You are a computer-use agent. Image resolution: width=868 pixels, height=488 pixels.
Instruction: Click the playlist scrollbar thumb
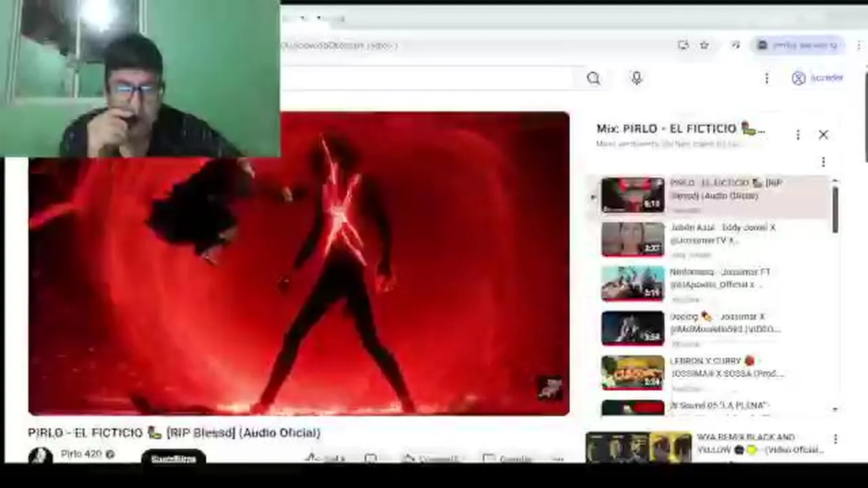pos(835,209)
